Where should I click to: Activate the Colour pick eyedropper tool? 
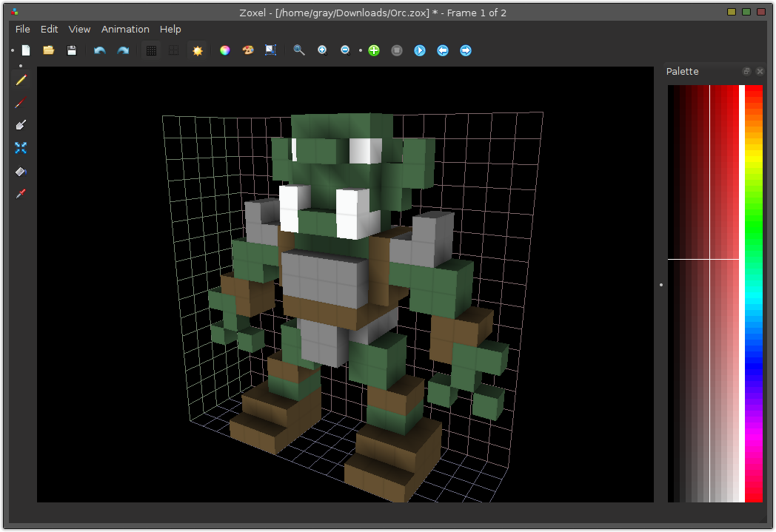point(20,194)
